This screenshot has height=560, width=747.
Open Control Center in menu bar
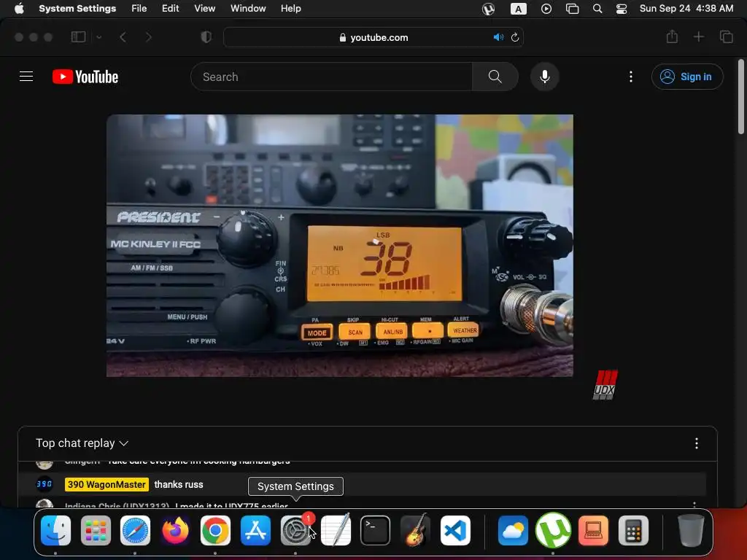[622, 9]
